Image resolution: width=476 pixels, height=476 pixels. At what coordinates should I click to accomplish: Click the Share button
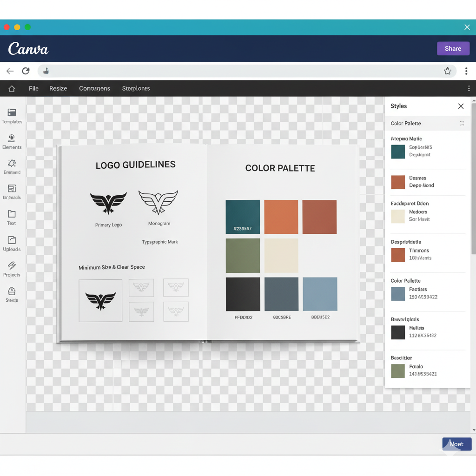(453, 48)
